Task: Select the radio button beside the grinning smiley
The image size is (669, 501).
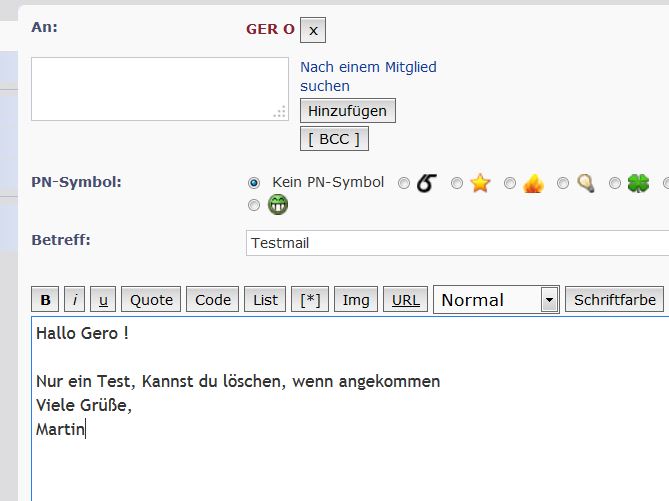Action: pyautogui.click(x=254, y=206)
